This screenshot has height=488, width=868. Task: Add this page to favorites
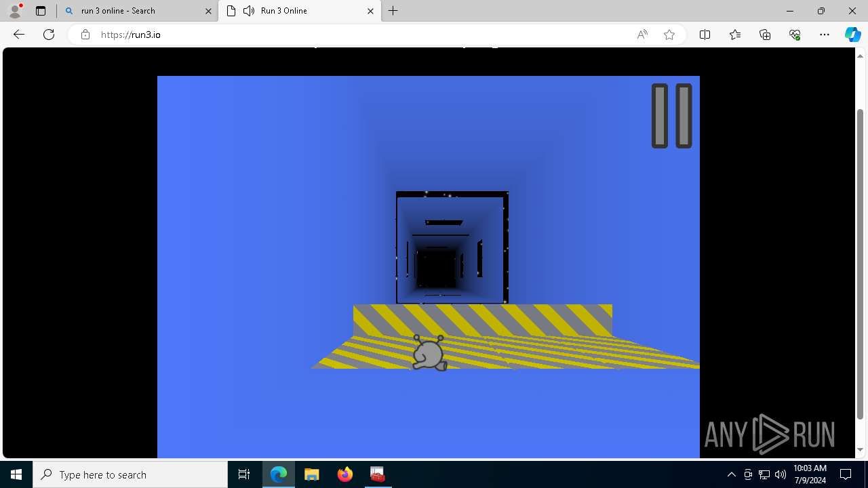pyautogui.click(x=669, y=35)
